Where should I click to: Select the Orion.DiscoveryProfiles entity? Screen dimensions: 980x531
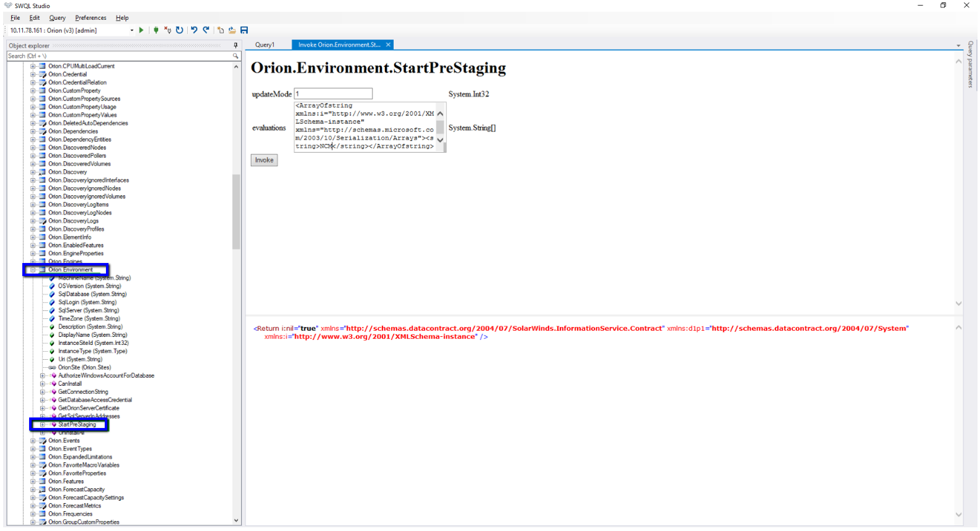click(x=76, y=230)
